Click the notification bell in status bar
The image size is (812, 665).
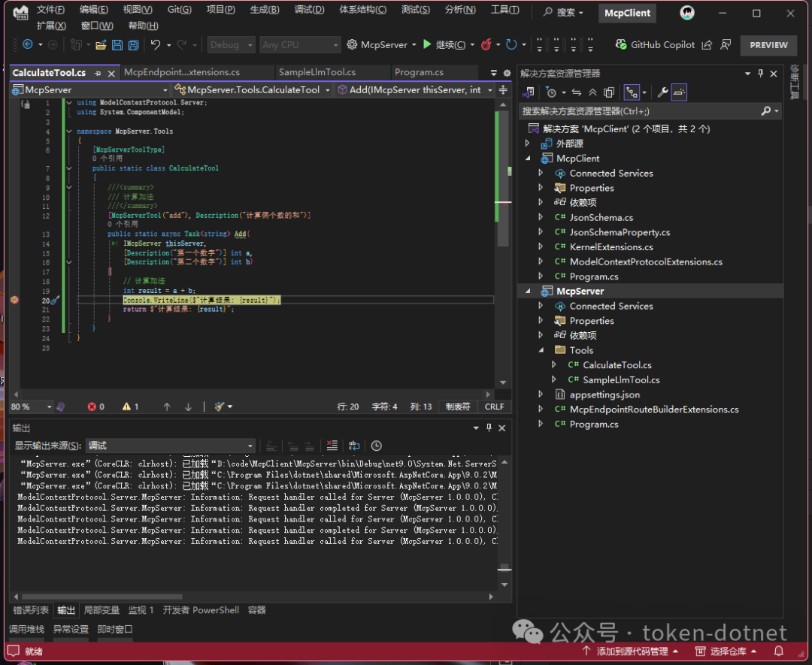(778, 651)
